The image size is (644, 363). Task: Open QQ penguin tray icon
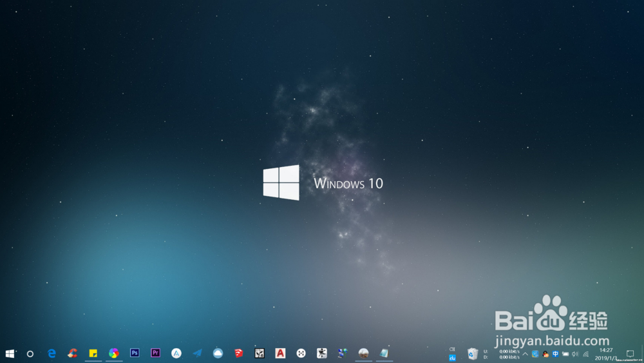(x=545, y=354)
